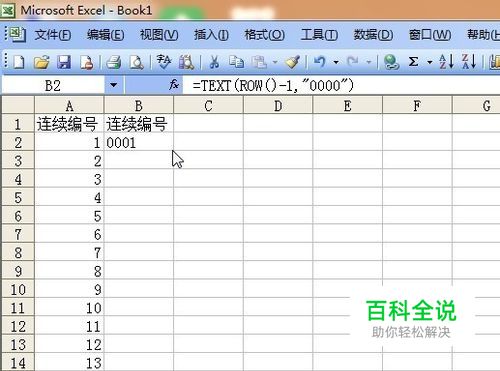The image size is (500, 371).
Task: Click the Excel workbook icon beside the 文件 menu
Action: point(17,34)
